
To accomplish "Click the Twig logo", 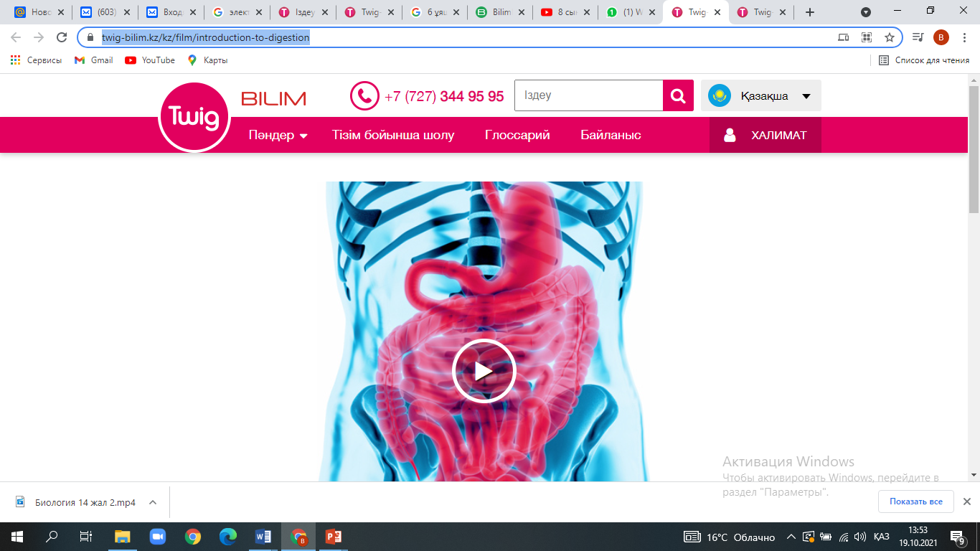I will point(194,116).
